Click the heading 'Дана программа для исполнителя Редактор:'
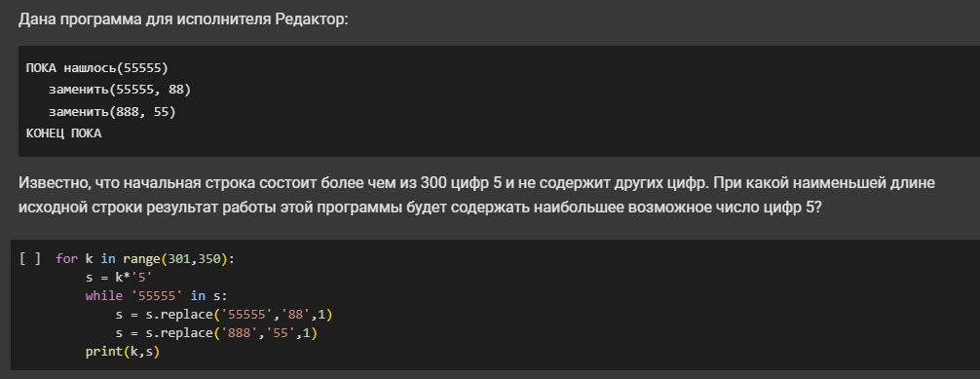Screen dimensions: 980x379 point(182,19)
